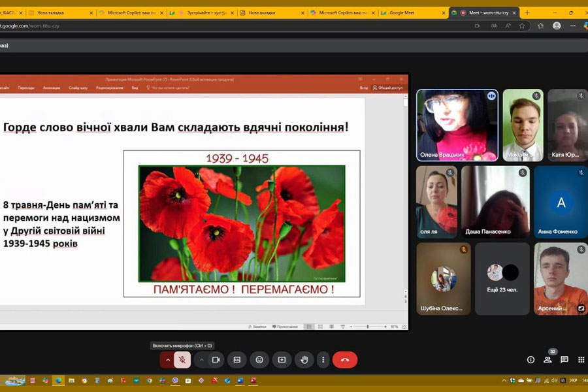Open chat with everyone panel
Viewport: 588px width, 392px height.
pos(564,359)
